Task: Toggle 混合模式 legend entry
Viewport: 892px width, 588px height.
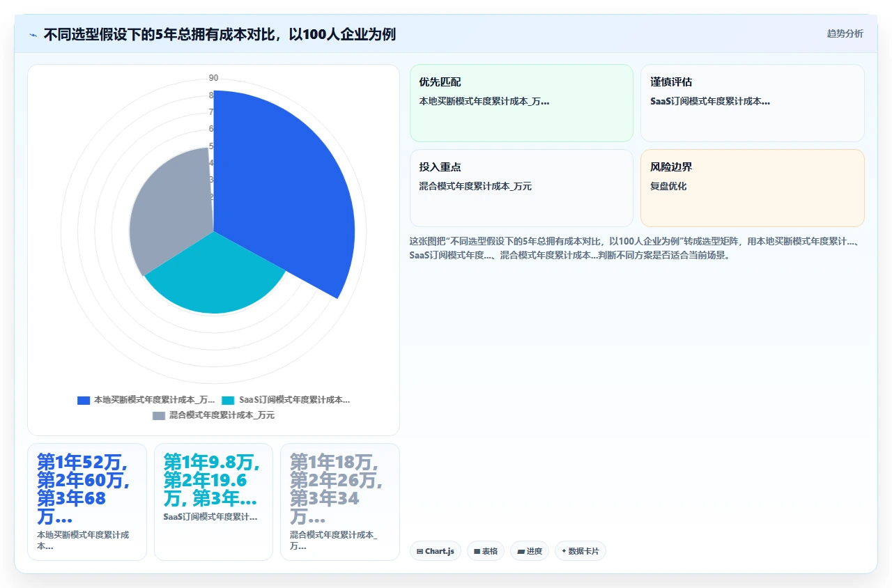Action: point(213,415)
